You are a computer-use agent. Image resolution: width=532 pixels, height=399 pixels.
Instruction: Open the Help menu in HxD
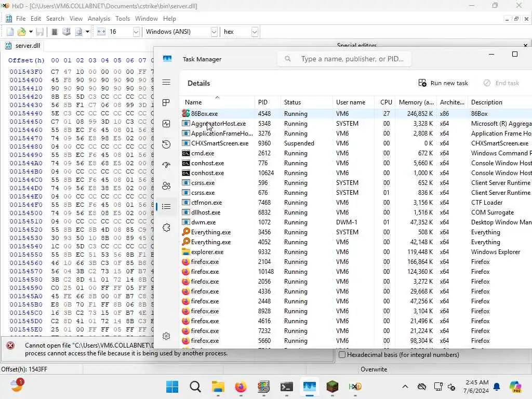pyautogui.click(x=169, y=19)
